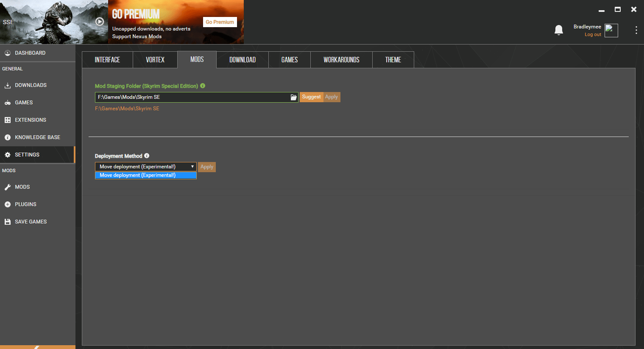Click inside the staging folder path field

191,97
